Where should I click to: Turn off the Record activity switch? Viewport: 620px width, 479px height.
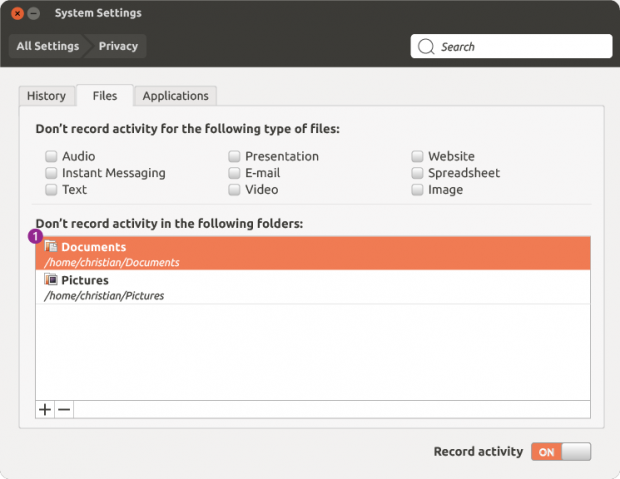pyautogui.click(x=561, y=452)
